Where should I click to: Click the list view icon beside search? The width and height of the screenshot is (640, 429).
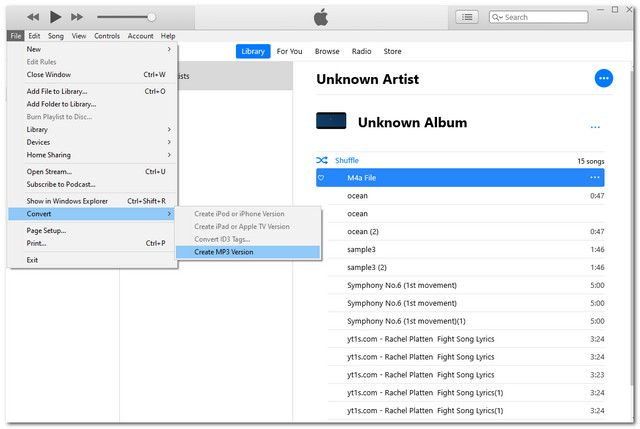click(x=466, y=17)
